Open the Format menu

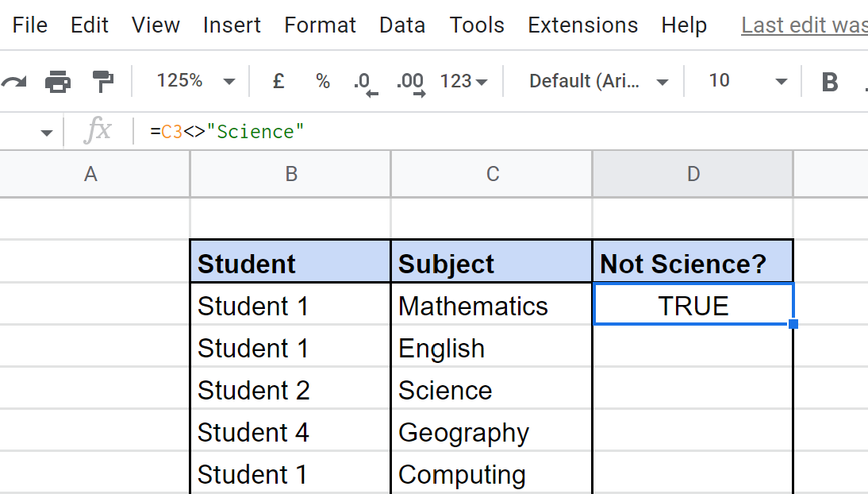tap(320, 25)
